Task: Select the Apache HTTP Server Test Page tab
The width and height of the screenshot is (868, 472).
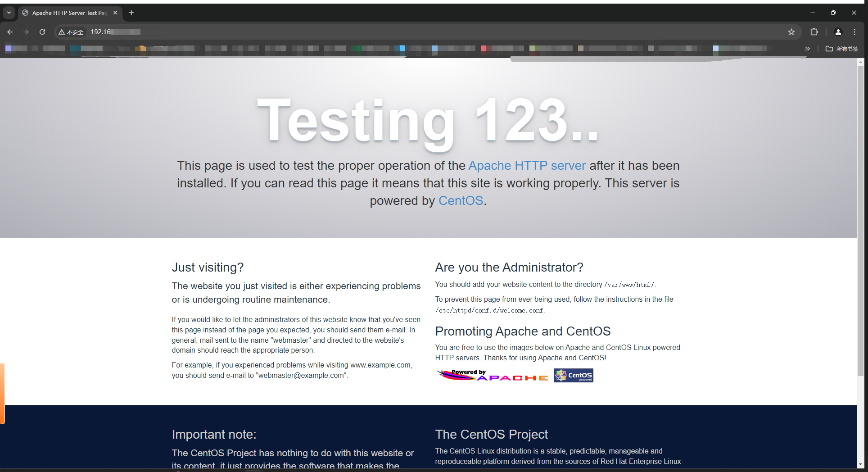Action: tap(69, 13)
